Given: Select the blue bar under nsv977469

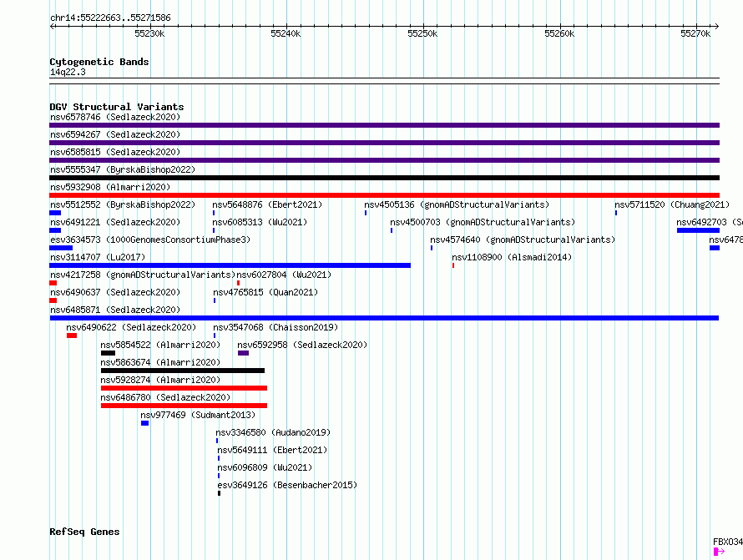Looking at the screenshot, I should click(x=145, y=423).
